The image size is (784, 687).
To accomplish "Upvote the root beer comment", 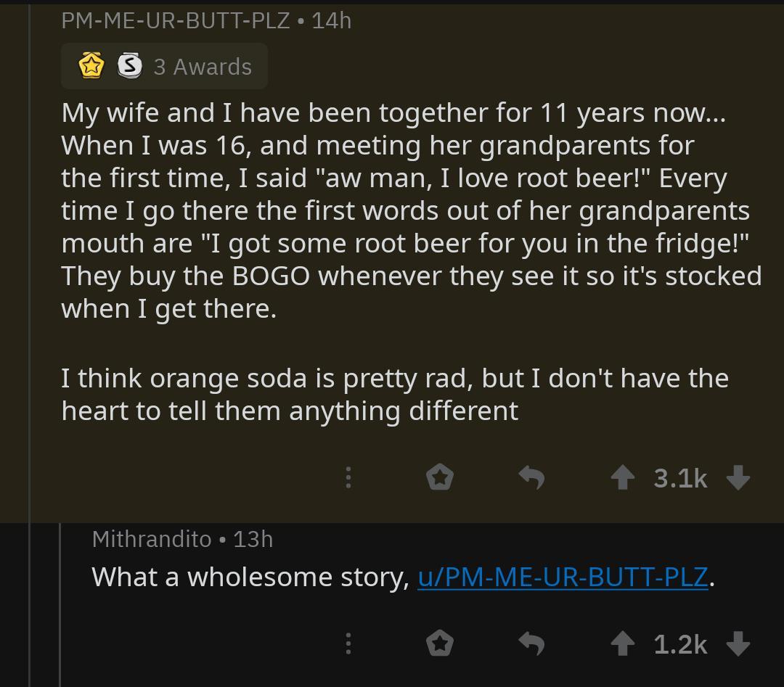I will (623, 477).
